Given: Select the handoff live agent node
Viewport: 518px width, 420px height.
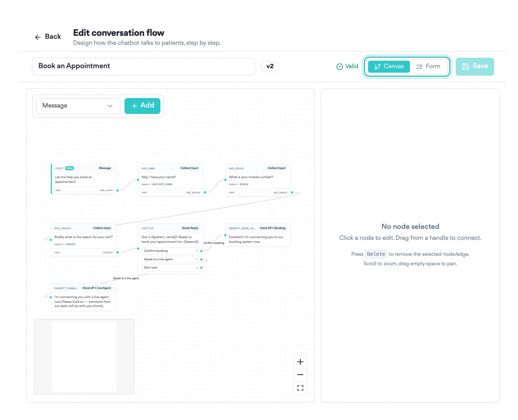Looking at the screenshot, I should (x=83, y=297).
